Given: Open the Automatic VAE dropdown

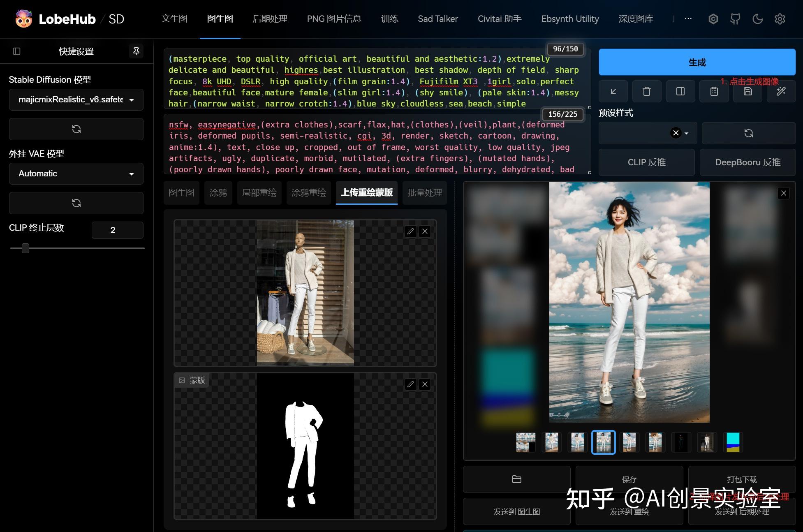Looking at the screenshot, I should [76, 173].
